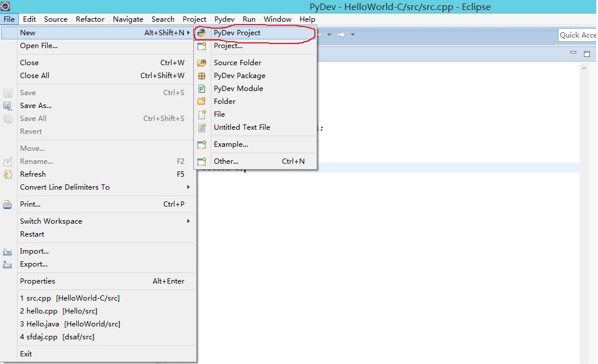Maximize the editor view panel
598x364 pixels.
587,54
